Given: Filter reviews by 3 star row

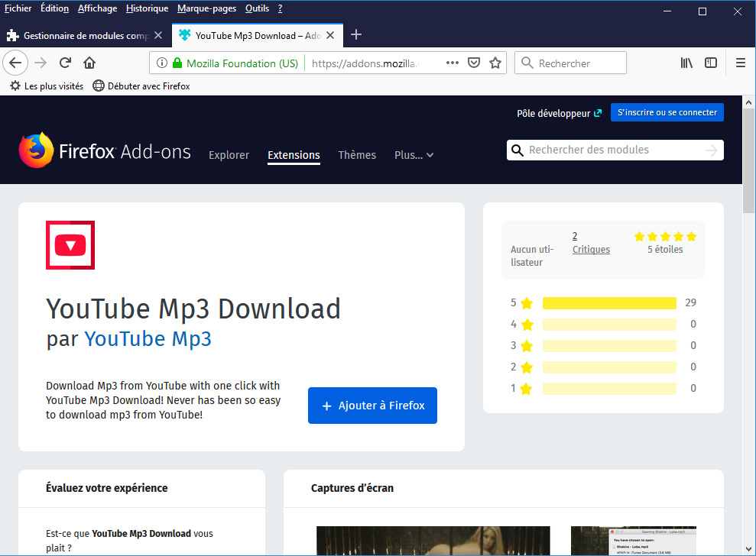Looking at the screenshot, I should 603,345.
